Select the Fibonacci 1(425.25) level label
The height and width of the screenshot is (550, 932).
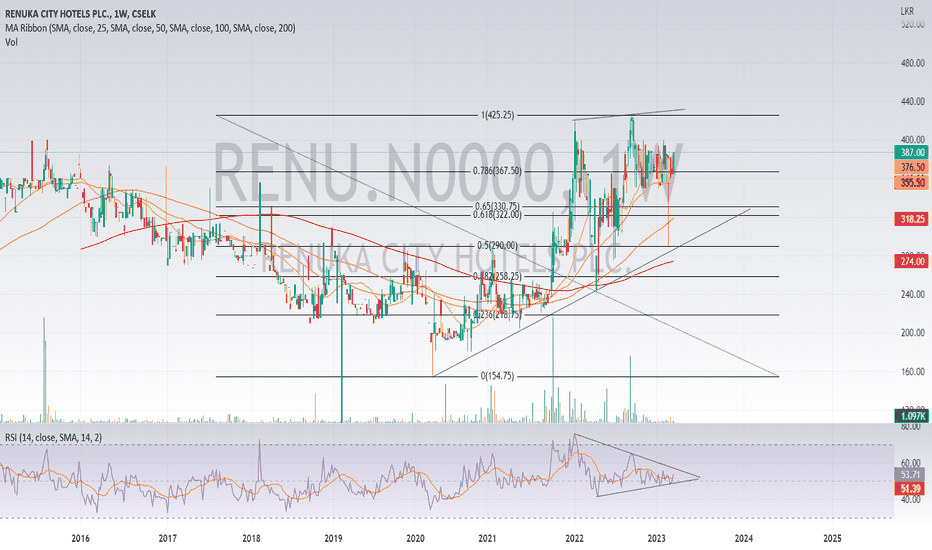(x=498, y=115)
